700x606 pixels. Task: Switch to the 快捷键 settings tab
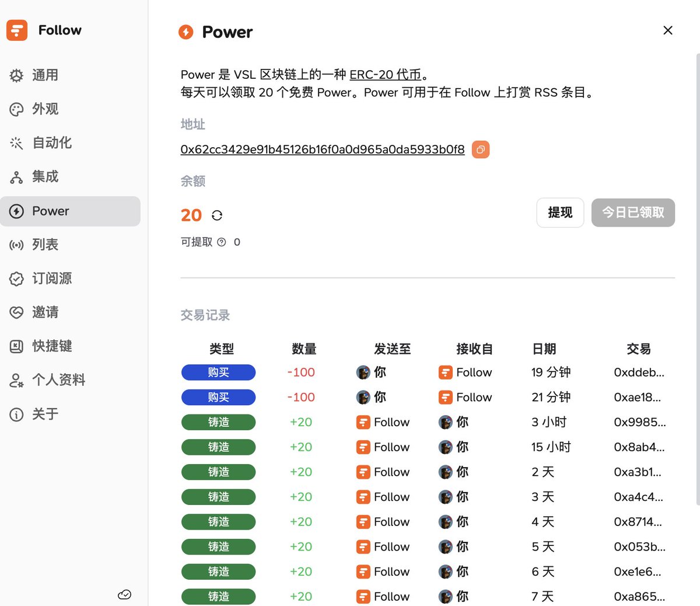[70, 346]
